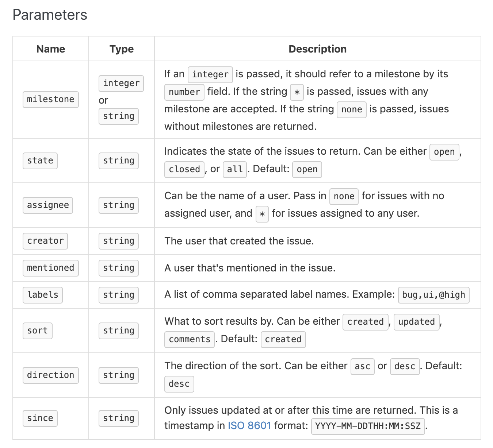Click the Type column header
Viewport: 493px width, 448px height.
(x=122, y=49)
